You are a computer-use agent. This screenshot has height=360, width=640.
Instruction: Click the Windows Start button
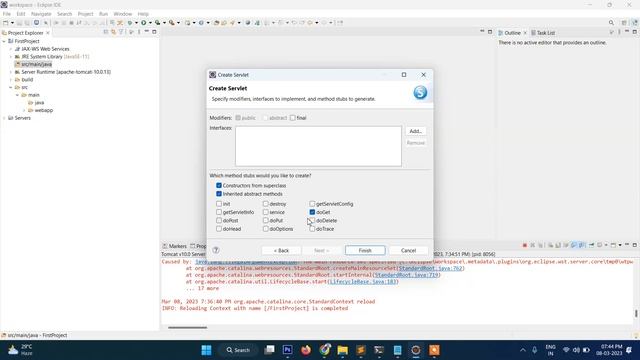pyautogui.click(x=207, y=350)
